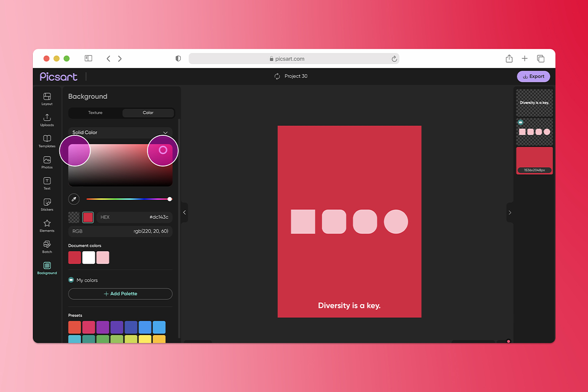The height and width of the screenshot is (392, 588).
Task: Switch to the Texture tab
Action: coord(95,113)
